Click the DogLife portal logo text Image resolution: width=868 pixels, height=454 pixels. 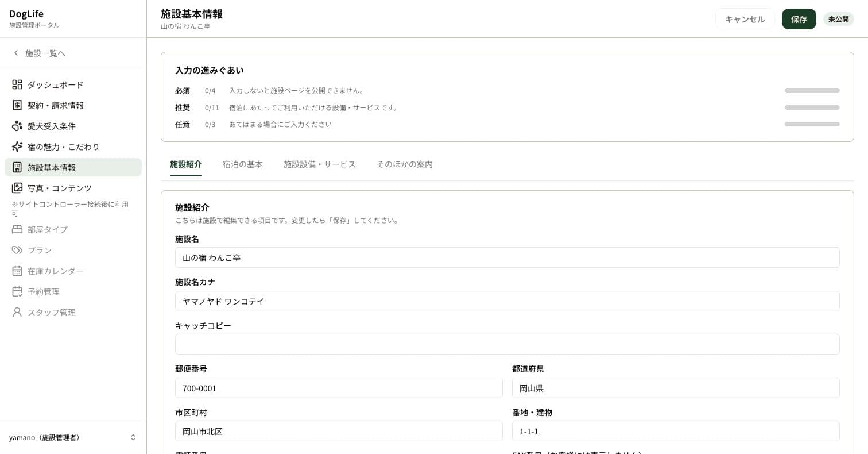pyautogui.click(x=26, y=14)
